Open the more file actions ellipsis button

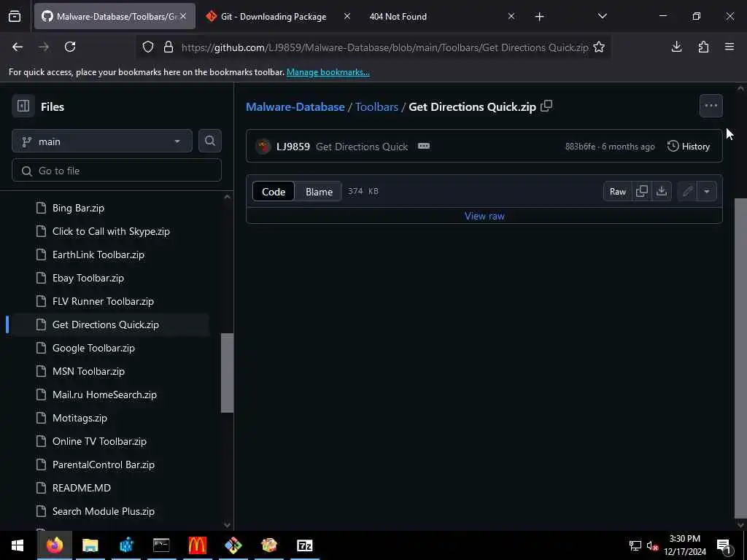711,106
